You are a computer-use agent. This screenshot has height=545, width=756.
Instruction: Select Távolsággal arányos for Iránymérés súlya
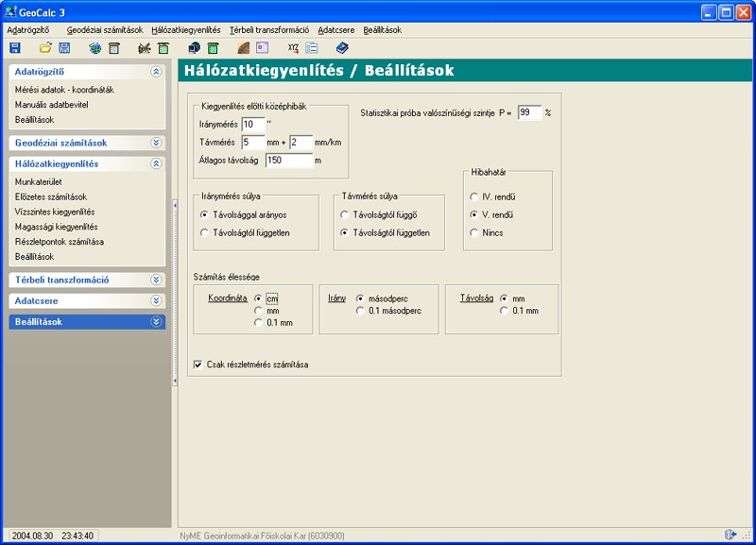(x=244, y=215)
